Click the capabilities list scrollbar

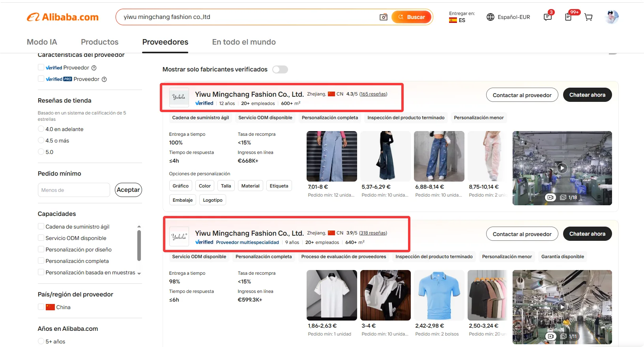[139, 246]
